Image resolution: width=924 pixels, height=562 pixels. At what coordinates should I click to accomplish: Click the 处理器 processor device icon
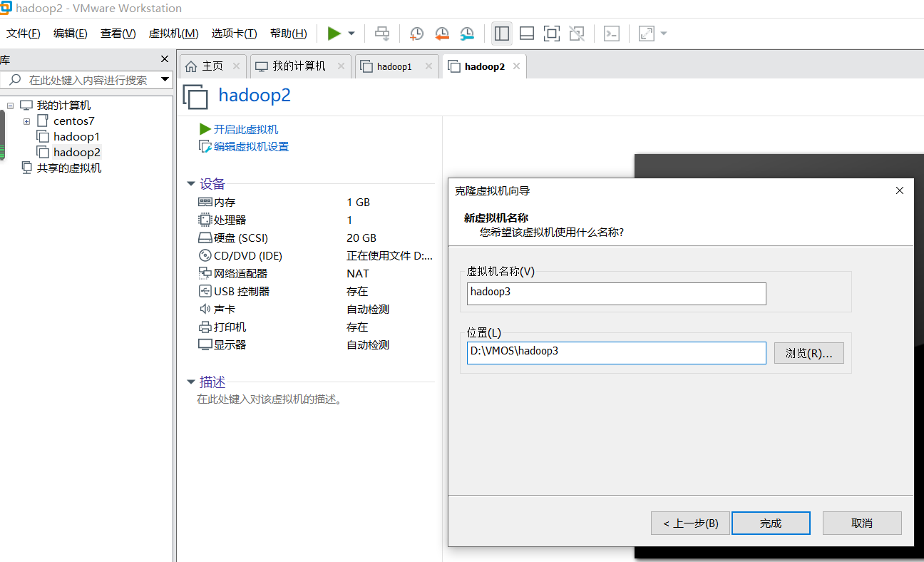[x=205, y=220]
